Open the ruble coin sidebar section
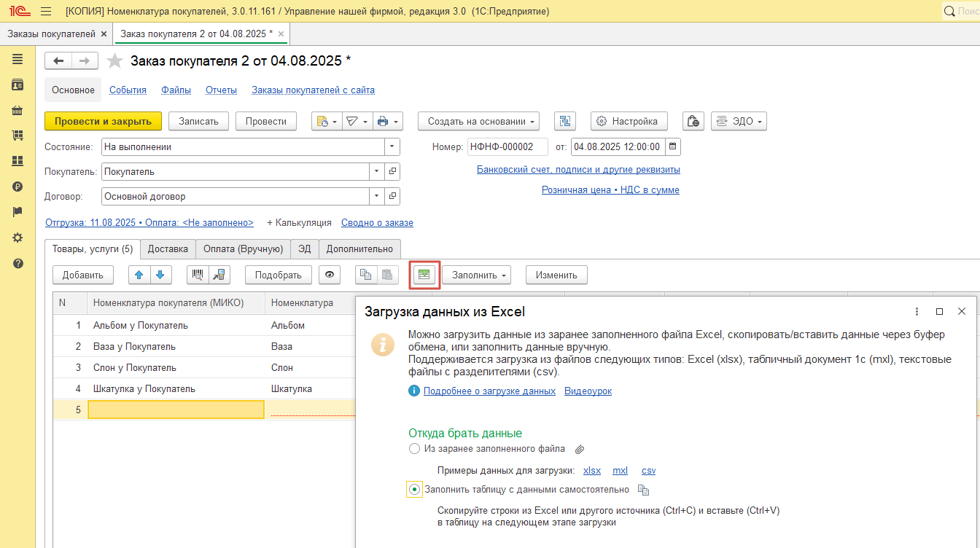Screen dimensions: 980x548 click(17, 187)
